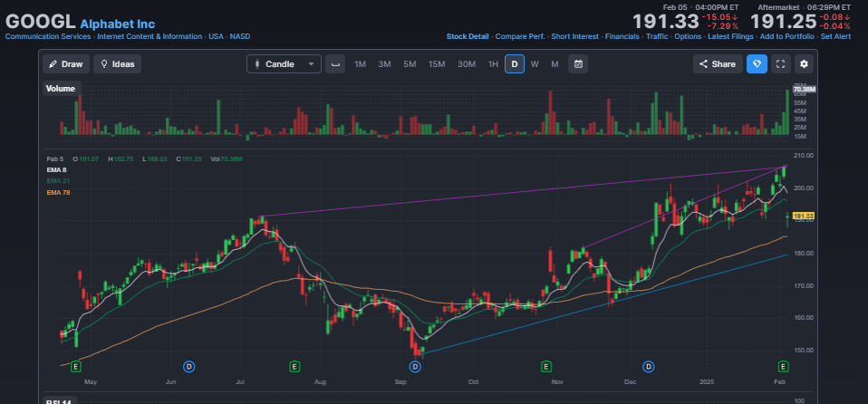Click the orange EMA 78 legend label
Viewport: 868px width, 404px height.
coord(58,192)
